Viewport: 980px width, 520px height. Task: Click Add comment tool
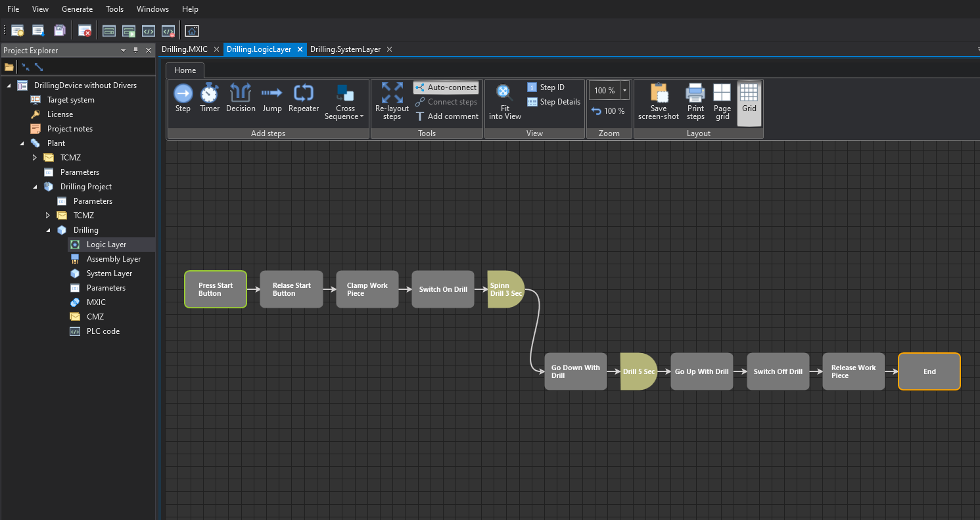[x=447, y=116]
